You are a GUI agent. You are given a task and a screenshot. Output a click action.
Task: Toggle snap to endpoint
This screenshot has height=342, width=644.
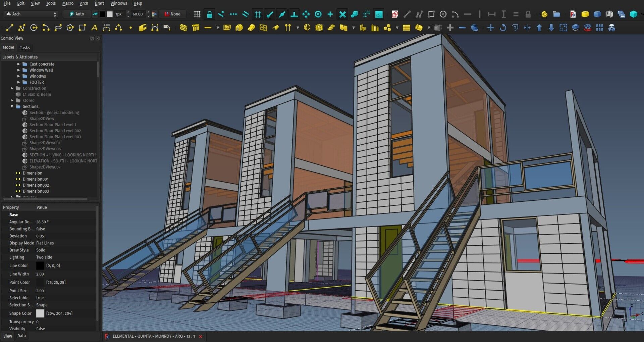[270, 14]
